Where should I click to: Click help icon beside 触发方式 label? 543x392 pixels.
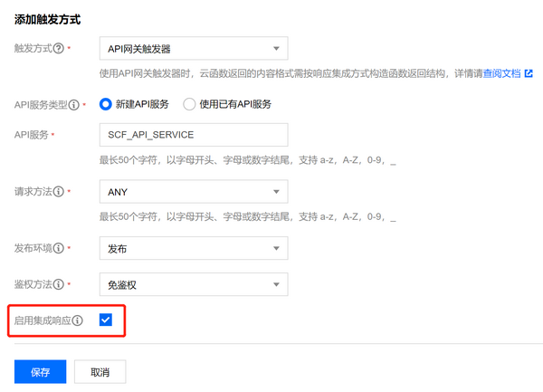pos(59,48)
